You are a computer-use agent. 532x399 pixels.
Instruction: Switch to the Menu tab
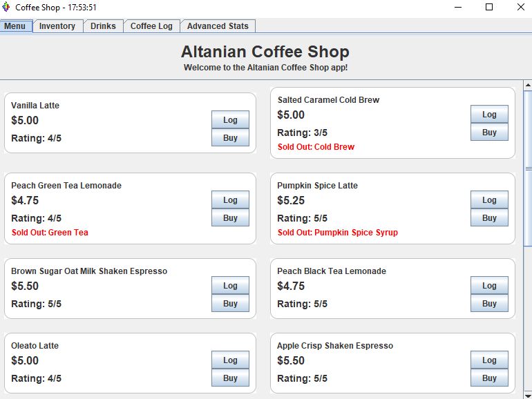pyautogui.click(x=16, y=26)
